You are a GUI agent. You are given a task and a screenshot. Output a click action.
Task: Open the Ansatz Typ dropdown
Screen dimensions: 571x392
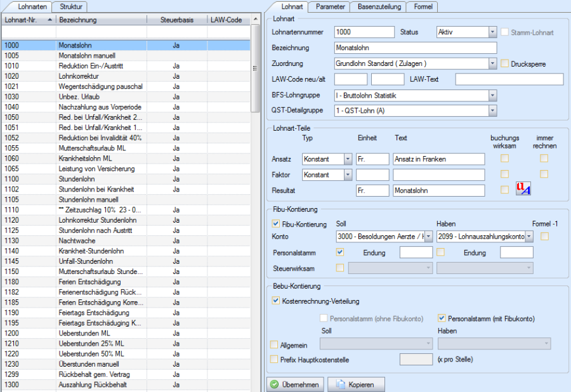(348, 159)
